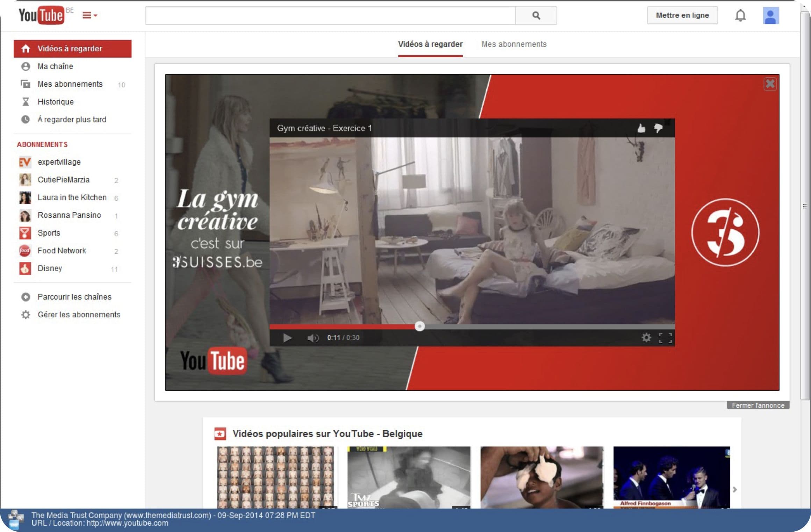Open the user account avatar
The height and width of the screenshot is (532, 811).
770,16
